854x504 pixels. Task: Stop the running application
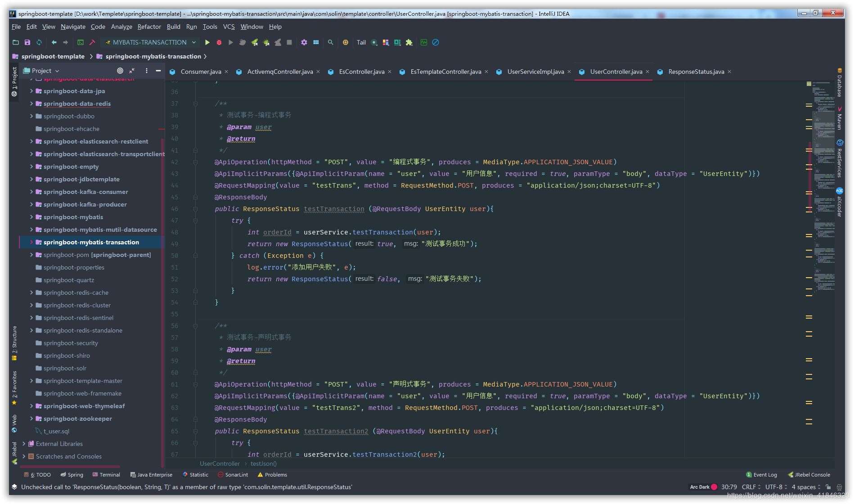(x=288, y=42)
